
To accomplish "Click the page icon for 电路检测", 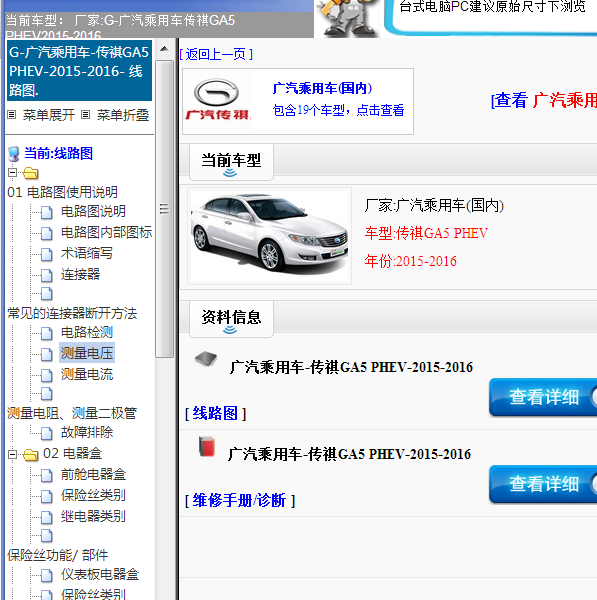I will point(47,333).
